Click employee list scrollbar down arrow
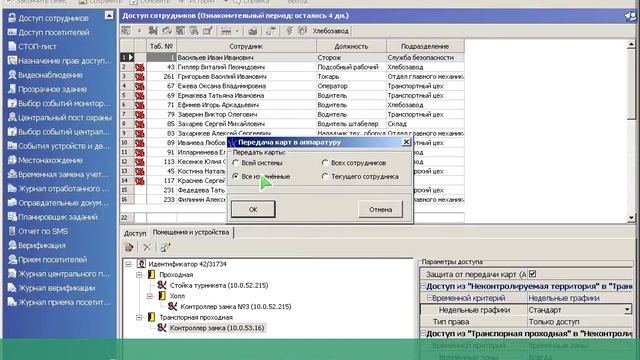 [631, 218]
